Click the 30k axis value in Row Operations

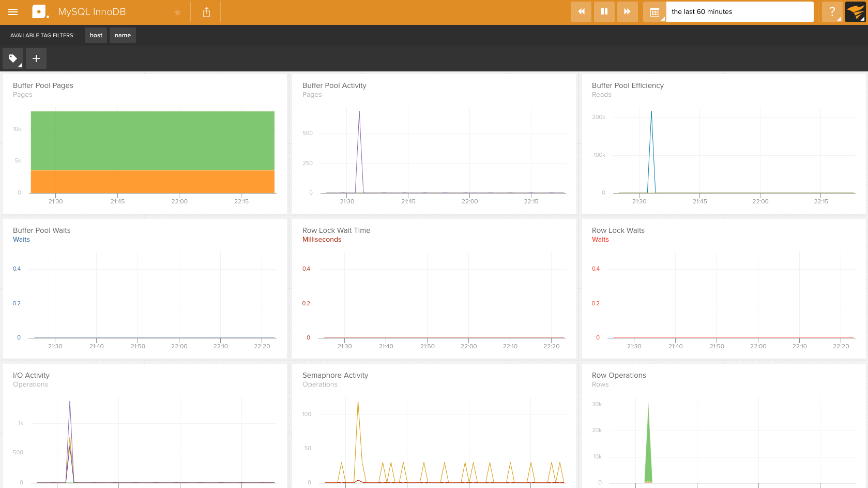[x=597, y=404]
